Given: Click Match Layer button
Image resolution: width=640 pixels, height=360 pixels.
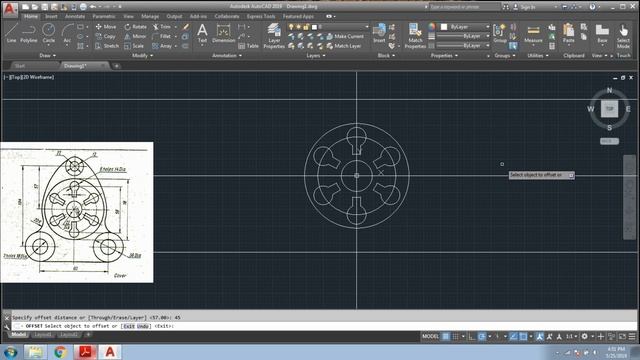Looking at the screenshot, I should pos(344,46).
